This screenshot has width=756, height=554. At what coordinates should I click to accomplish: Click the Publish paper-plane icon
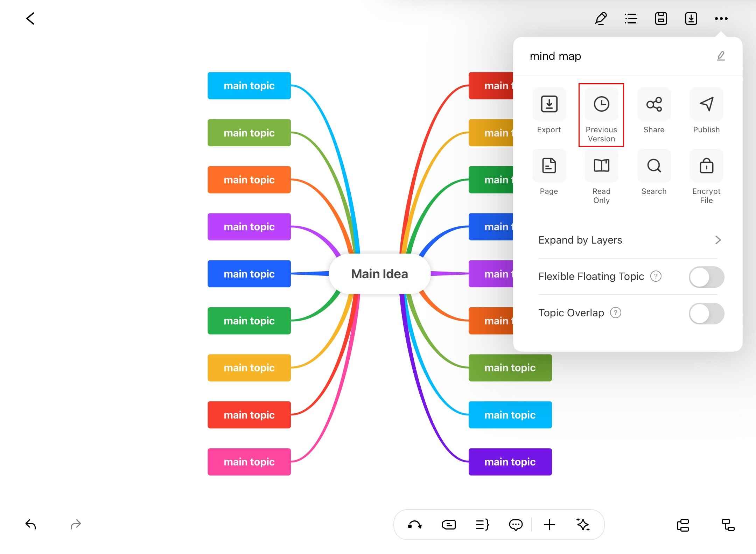[x=706, y=104]
